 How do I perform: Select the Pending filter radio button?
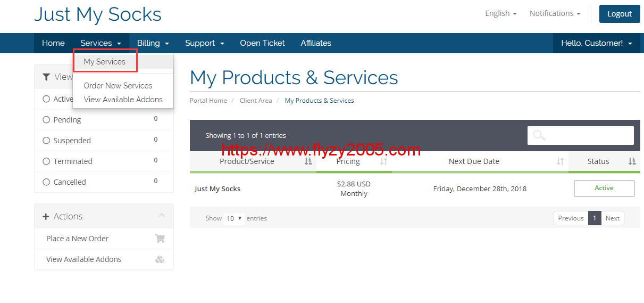[x=46, y=120]
